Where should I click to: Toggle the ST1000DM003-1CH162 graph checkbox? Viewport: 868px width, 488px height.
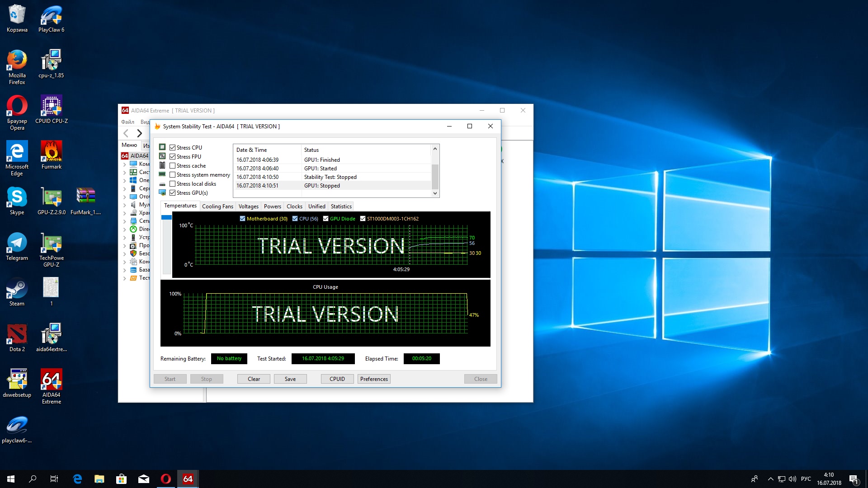pyautogui.click(x=363, y=219)
